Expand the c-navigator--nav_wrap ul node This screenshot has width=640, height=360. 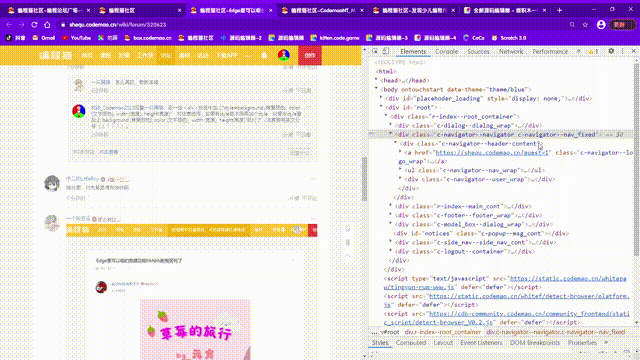click(400, 170)
